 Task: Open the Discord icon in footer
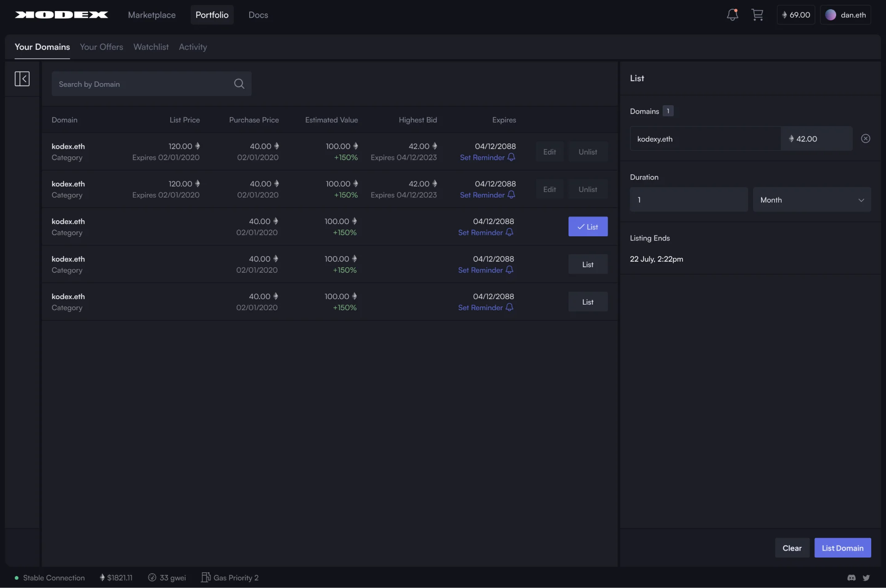click(851, 578)
